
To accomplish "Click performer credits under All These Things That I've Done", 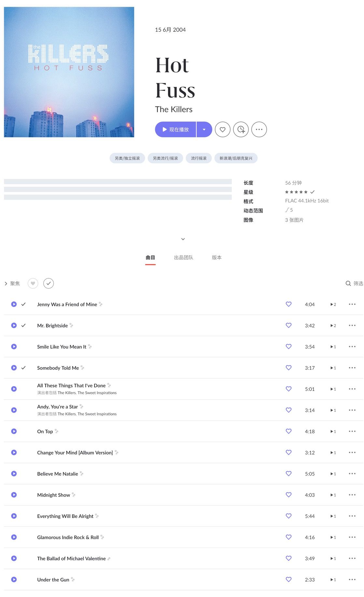I will tap(77, 393).
